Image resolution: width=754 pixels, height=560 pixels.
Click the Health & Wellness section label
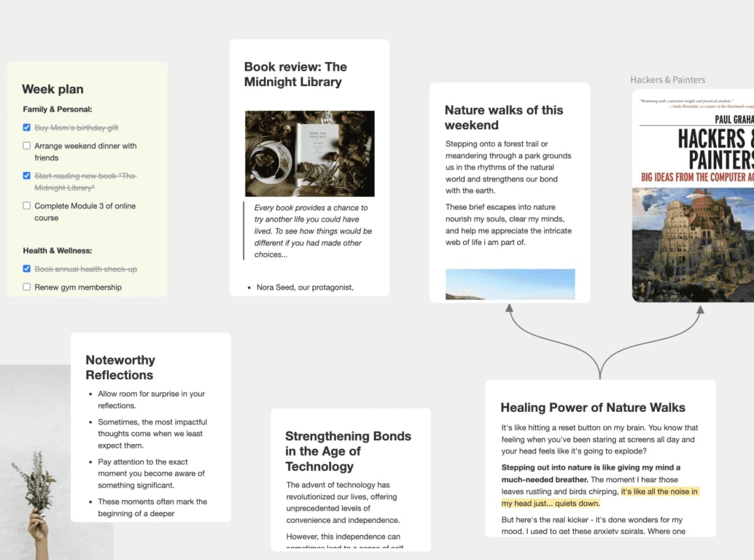58,250
